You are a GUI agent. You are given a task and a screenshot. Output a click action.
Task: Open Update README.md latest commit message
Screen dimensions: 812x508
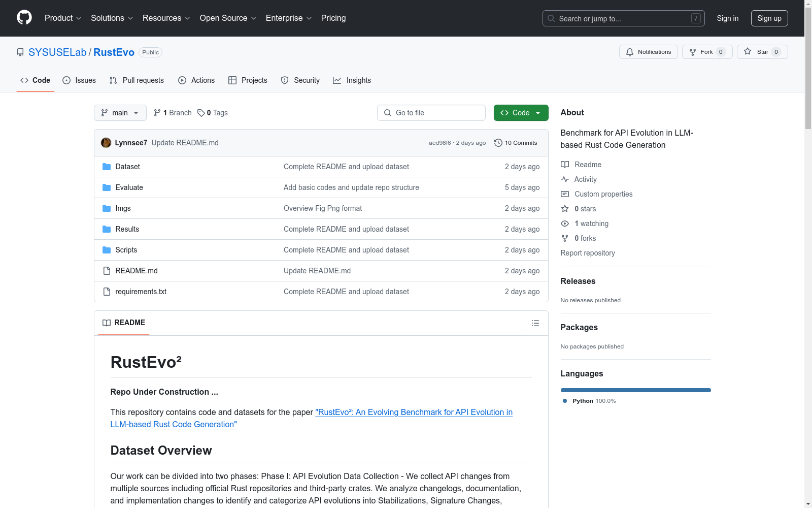click(x=185, y=143)
